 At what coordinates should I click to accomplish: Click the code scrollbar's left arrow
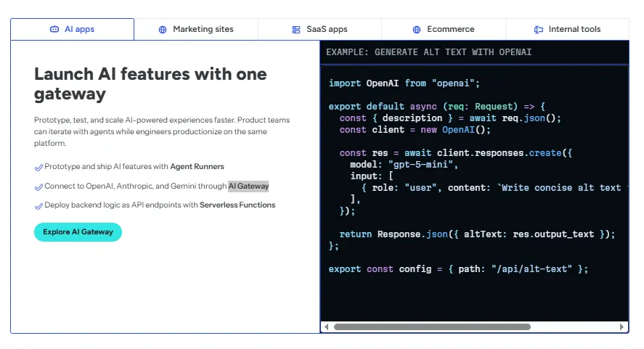pos(327,327)
